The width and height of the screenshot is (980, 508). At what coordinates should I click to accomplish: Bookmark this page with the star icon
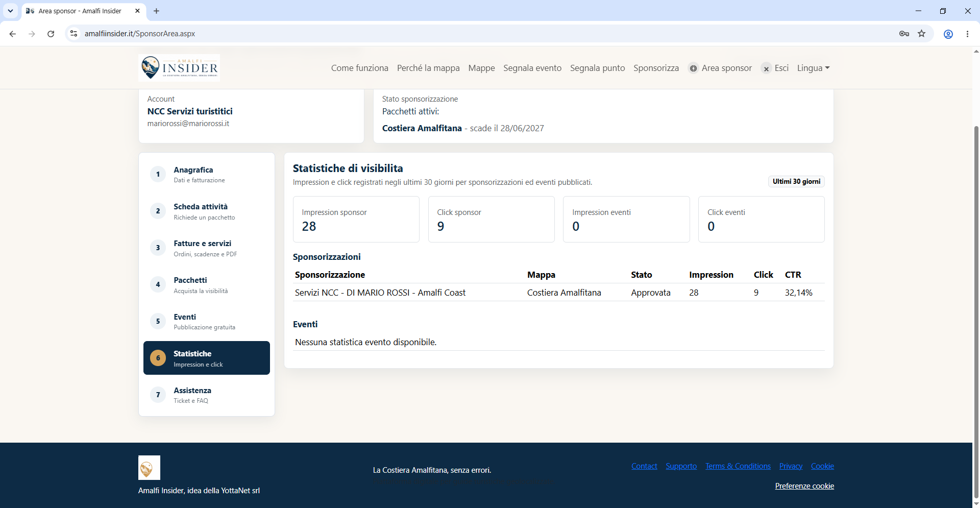tap(921, 34)
